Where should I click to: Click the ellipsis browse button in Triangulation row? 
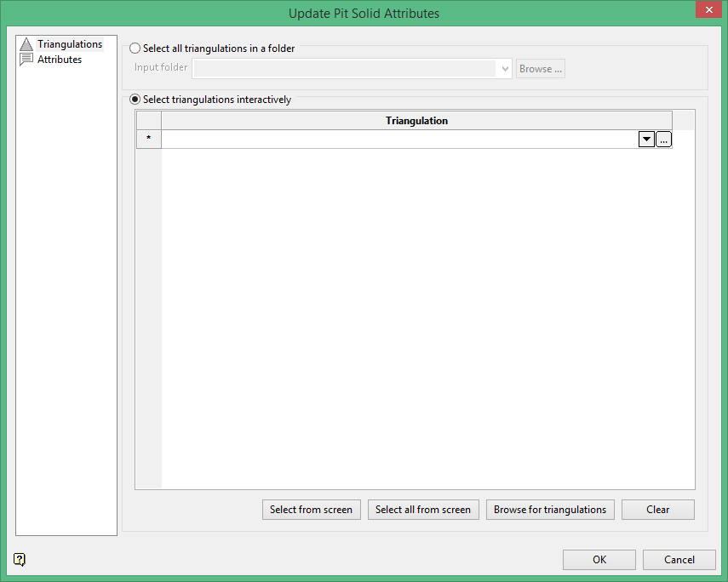pyautogui.click(x=663, y=140)
